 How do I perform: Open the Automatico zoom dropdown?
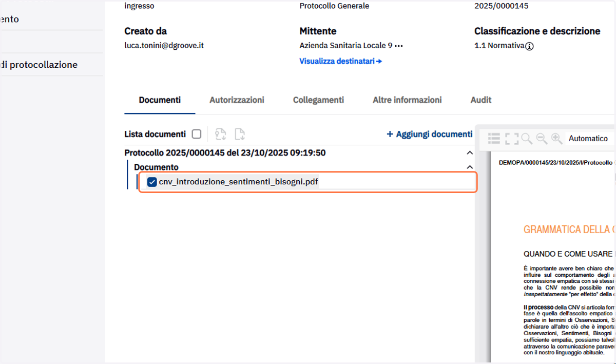[x=590, y=138]
